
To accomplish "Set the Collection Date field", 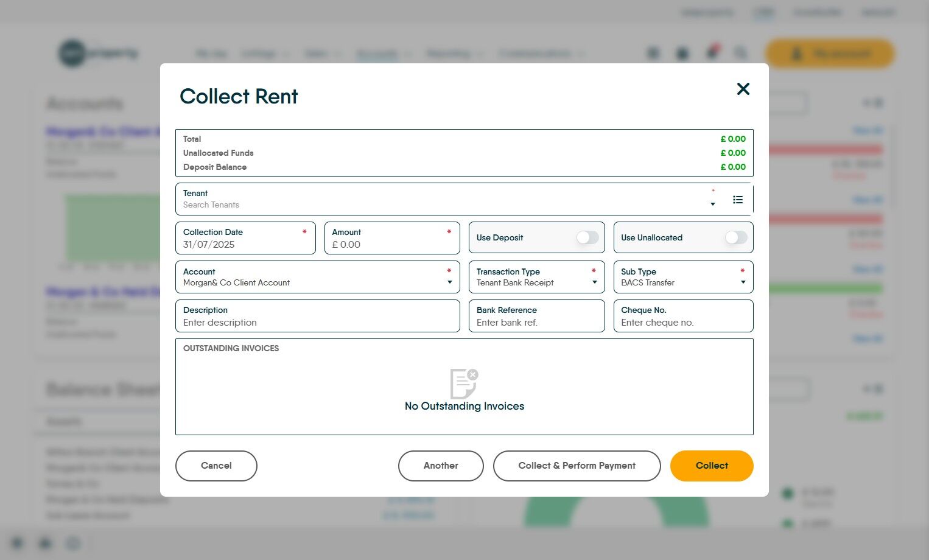I will 245,238.
